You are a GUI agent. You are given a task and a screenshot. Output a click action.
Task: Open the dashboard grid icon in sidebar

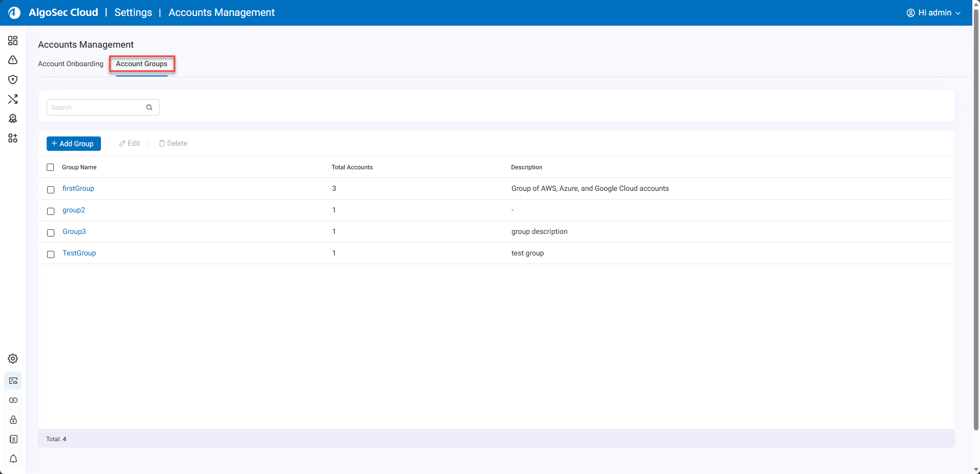tap(13, 41)
